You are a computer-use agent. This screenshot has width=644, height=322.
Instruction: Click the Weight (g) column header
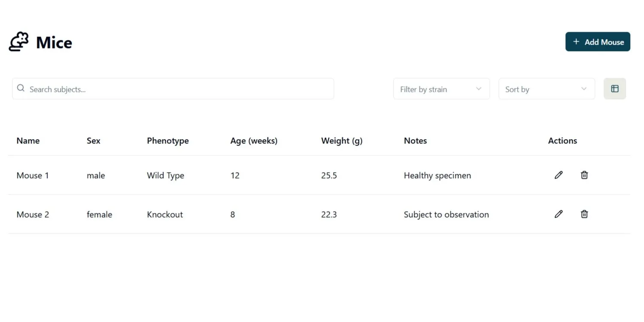(342, 141)
